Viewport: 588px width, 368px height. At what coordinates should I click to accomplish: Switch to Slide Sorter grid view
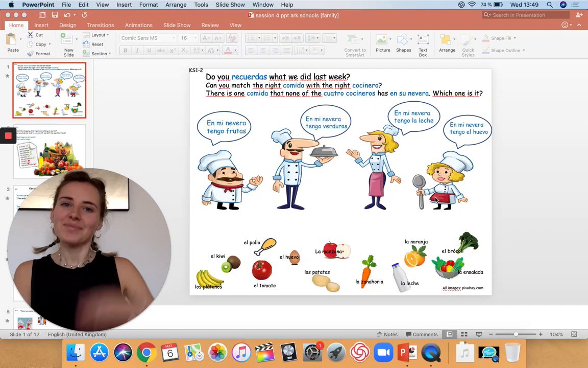click(x=464, y=334)
